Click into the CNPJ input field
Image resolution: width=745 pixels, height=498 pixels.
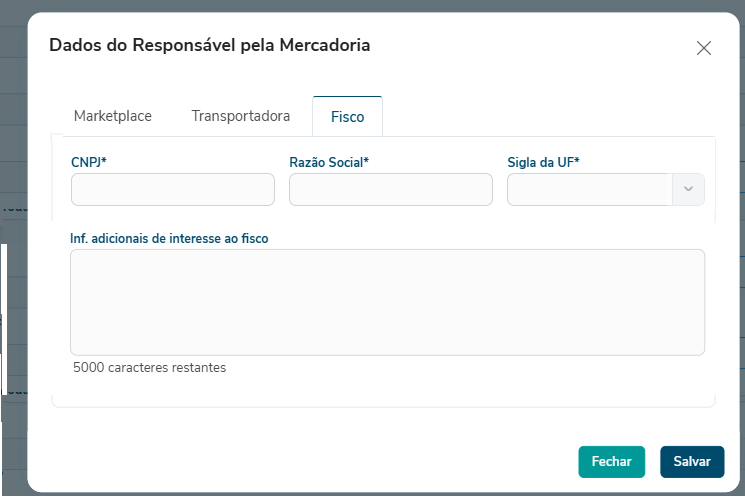tap(173, 189)
